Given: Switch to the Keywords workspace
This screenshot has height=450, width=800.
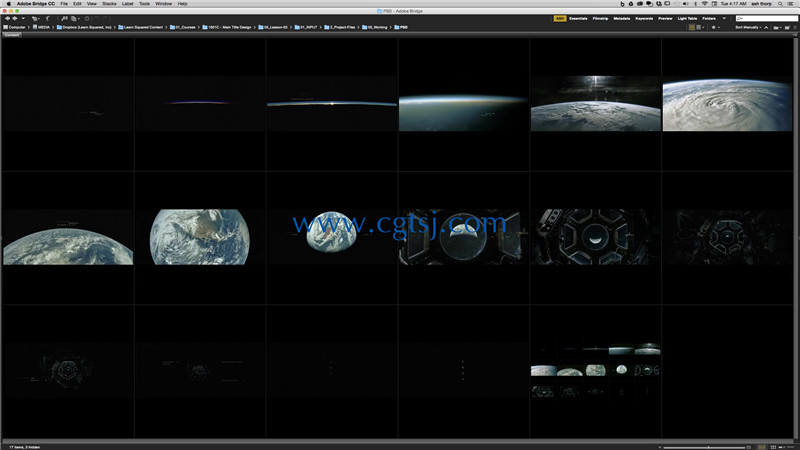Looking at the screenshot, I should [644, 18].
